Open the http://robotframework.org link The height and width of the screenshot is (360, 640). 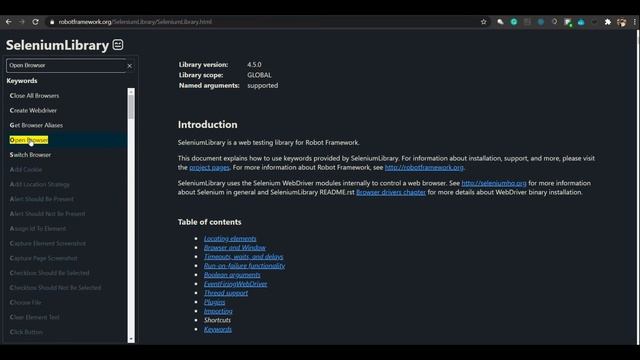point(424,167)
